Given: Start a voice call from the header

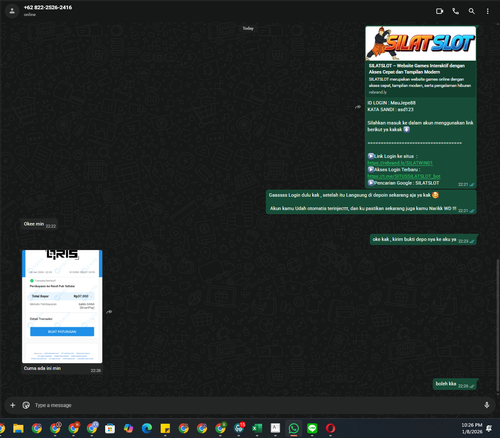Looking at the screenshot, I should point(455,11).
